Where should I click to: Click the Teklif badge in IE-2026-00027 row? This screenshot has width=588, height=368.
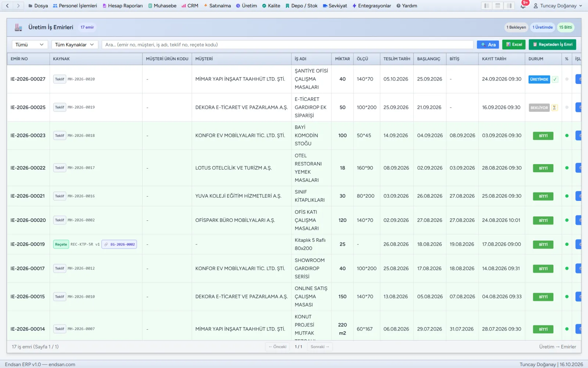click(x=60, y=79)
